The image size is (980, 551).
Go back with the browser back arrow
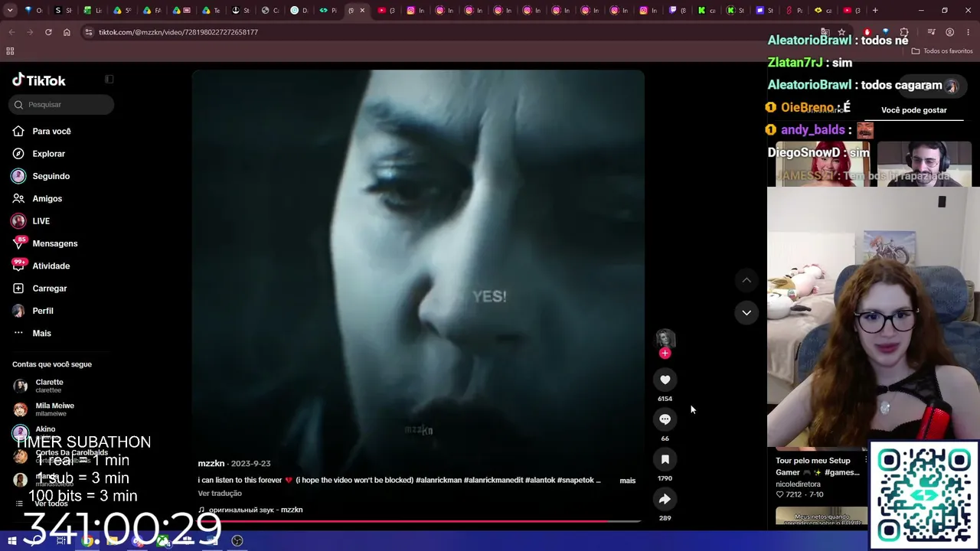11,32
